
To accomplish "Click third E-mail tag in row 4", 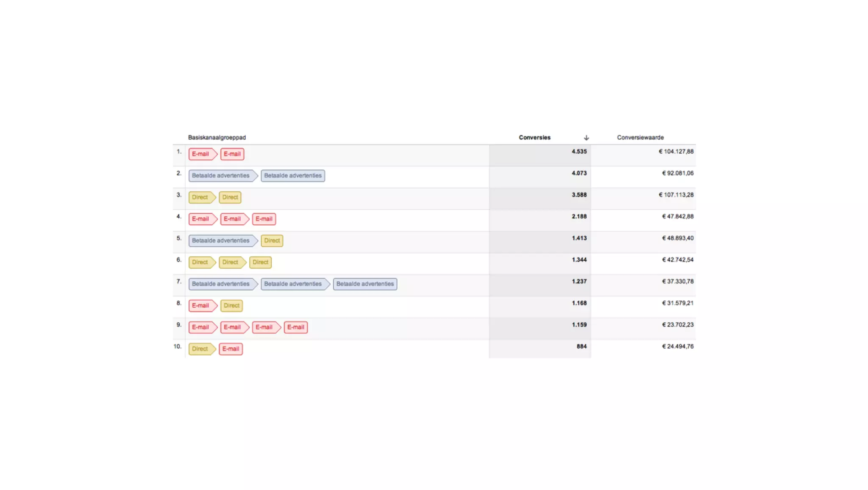I will [264, 219].
